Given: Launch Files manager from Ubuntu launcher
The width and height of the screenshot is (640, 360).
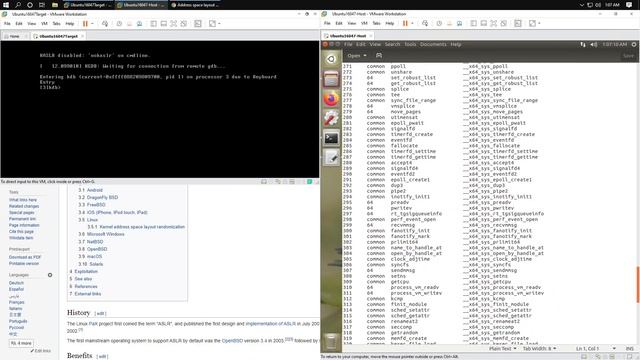Looking at the screenshot, I should 331,79.
